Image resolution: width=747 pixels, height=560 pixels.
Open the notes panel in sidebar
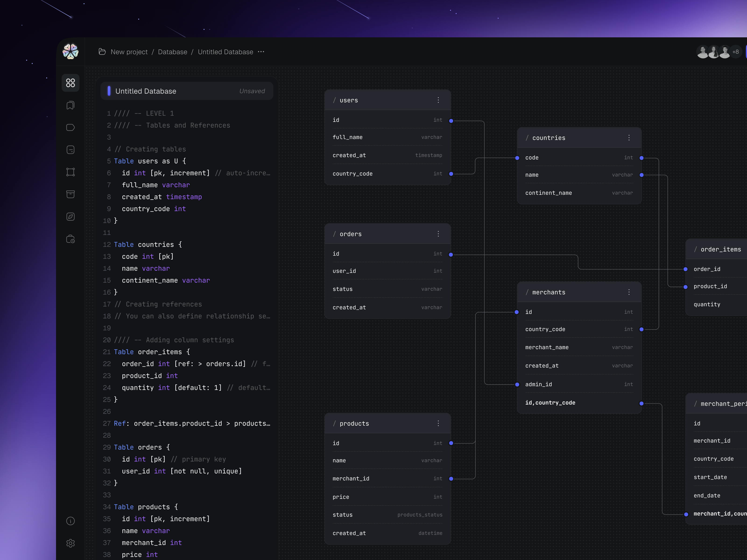click(70, 150)
